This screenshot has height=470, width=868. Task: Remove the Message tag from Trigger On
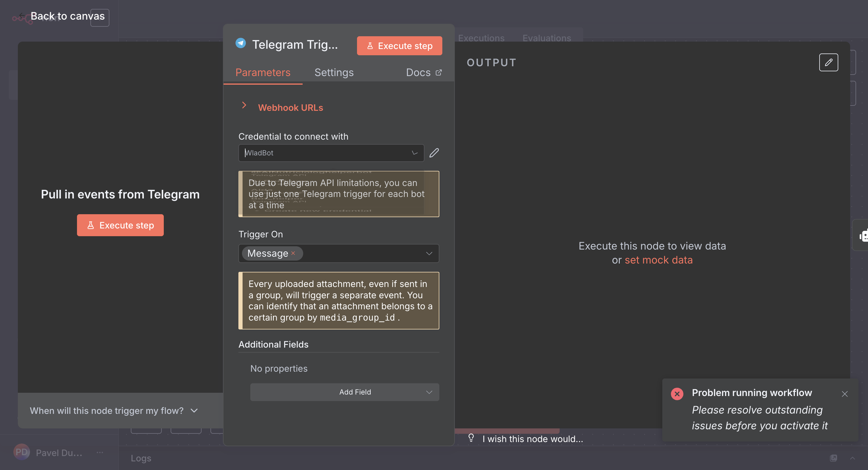pos(293,253)
